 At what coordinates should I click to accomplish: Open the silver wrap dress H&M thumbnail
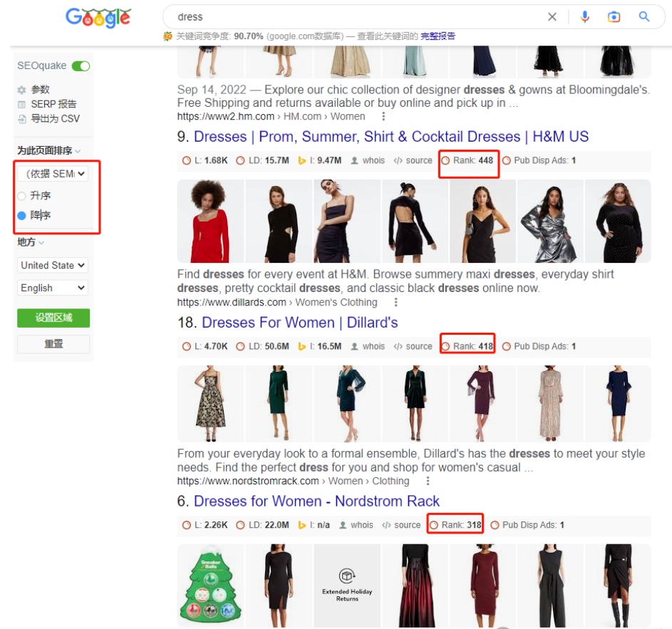[x=550, y=221]
